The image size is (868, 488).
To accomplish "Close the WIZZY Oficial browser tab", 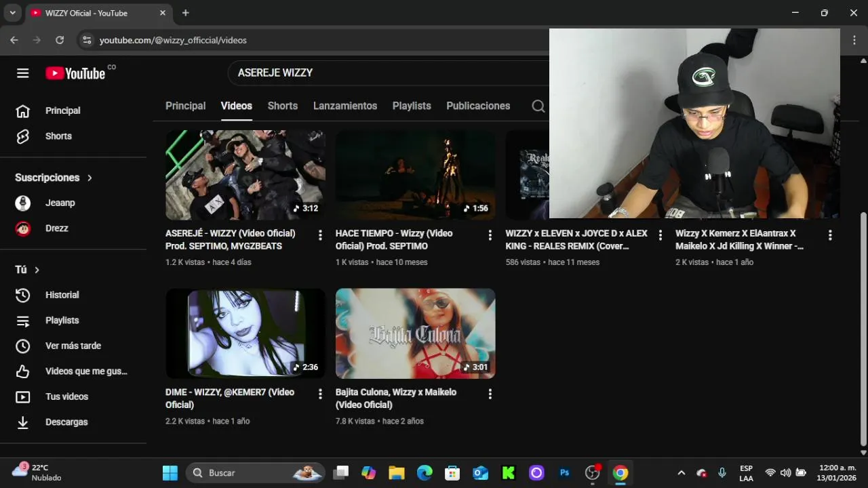I will [x=163, y=13].
